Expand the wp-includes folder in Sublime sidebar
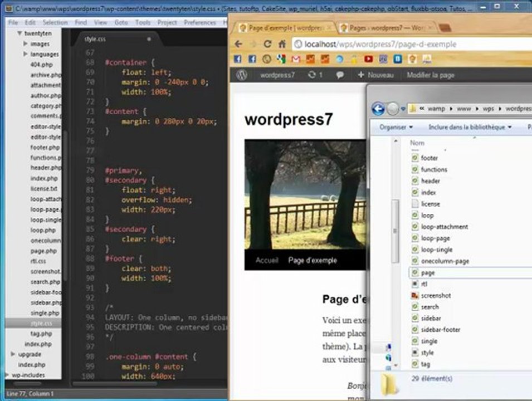The height and width of the screenshot is (401, 532). tap(7, 375)
